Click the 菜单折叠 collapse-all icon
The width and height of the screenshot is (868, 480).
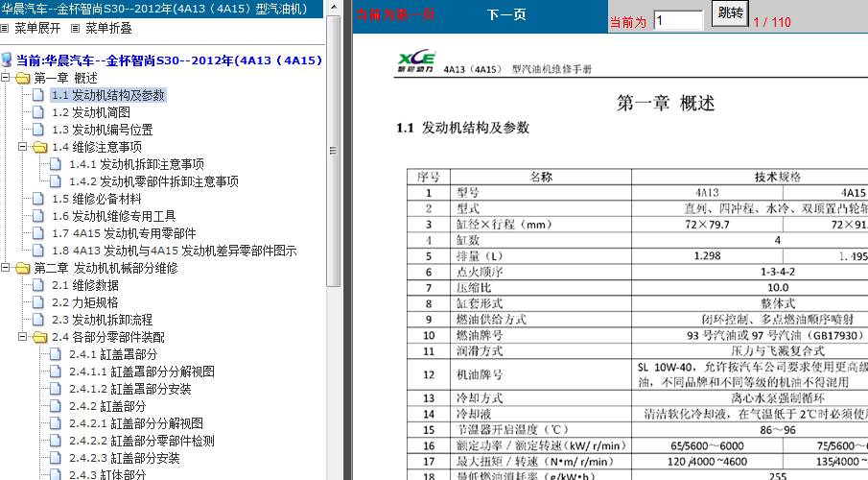pos(75,28)
